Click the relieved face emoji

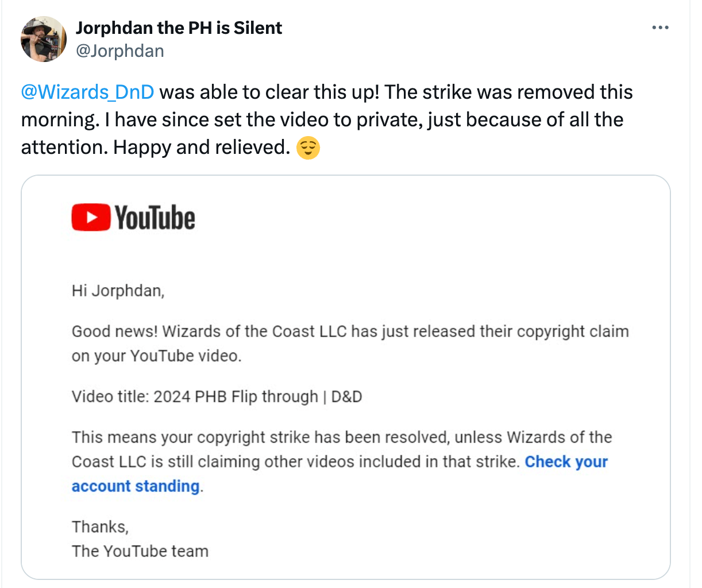point(308,148)
